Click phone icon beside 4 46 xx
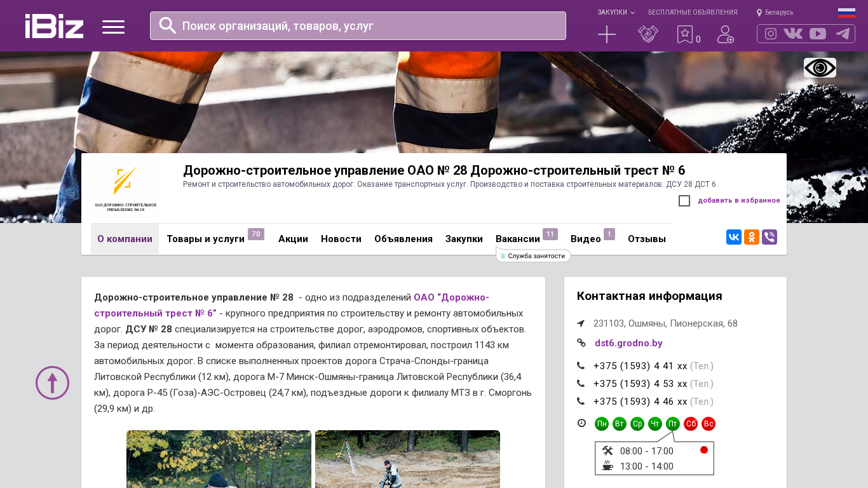This screenshot has height=488, width=868. pos(581,401)
